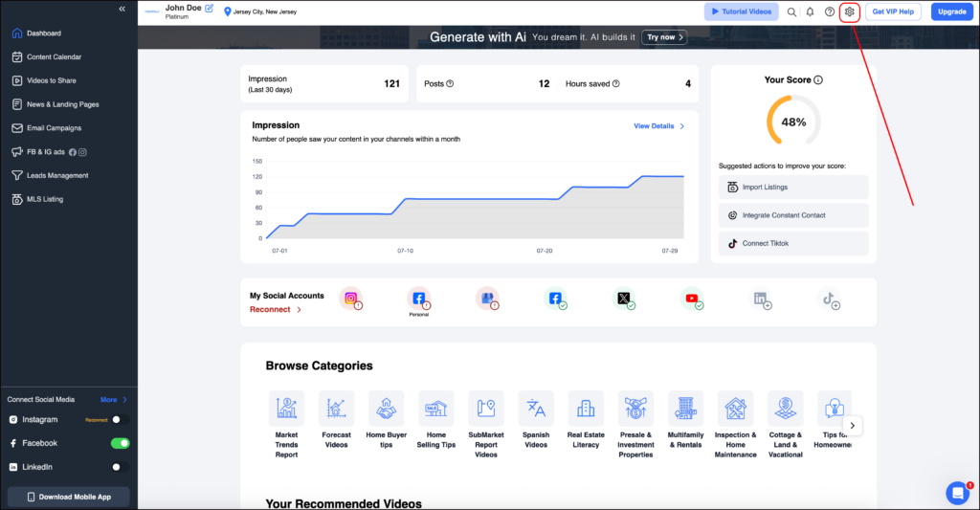Open the search magnifier icon

791,11
